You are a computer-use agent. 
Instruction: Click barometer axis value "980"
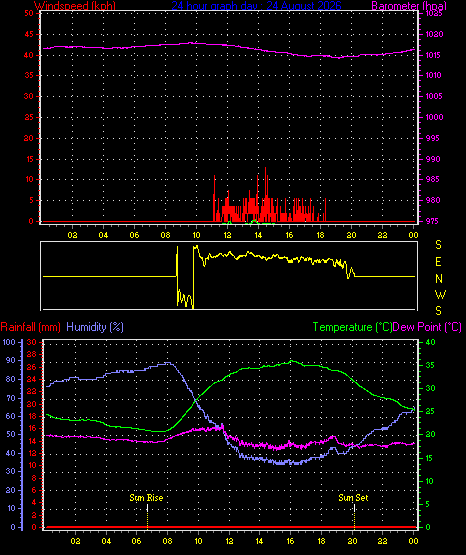click(x=433, y=200)
